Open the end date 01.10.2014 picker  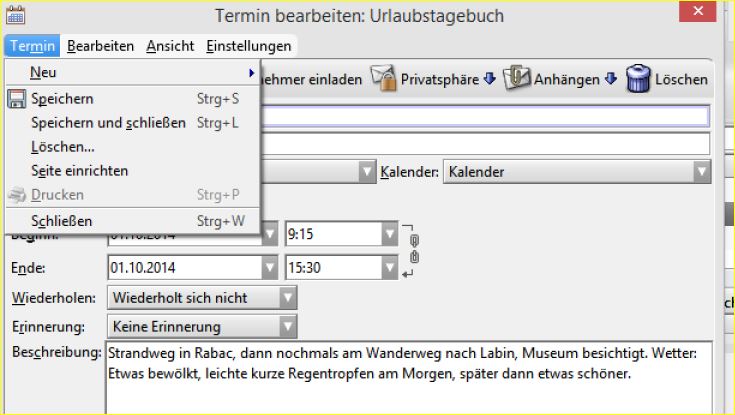tap(270, 268)
